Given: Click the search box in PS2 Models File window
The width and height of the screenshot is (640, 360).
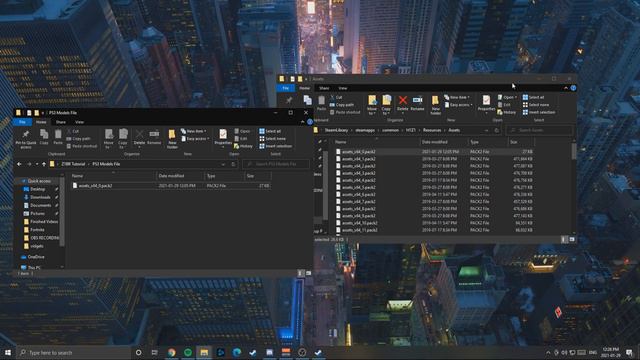Looking at the screenshot, I should pos(276,164).
